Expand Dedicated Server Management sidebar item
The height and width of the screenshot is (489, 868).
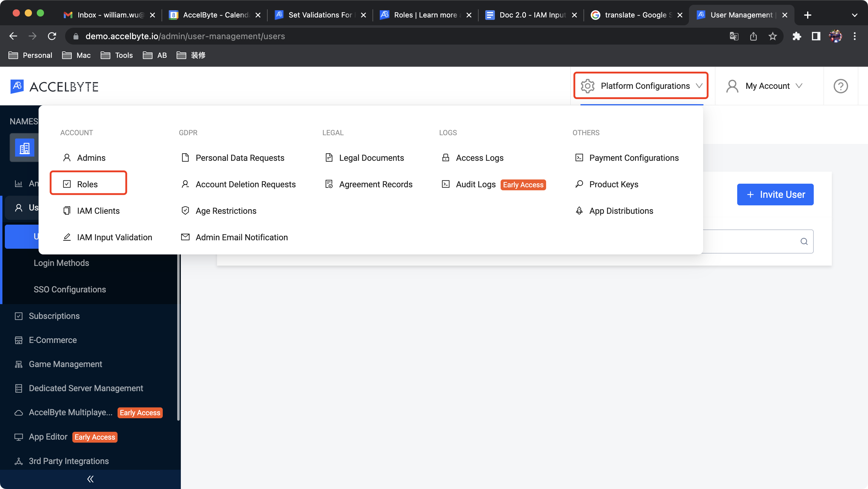click(86, 388)
